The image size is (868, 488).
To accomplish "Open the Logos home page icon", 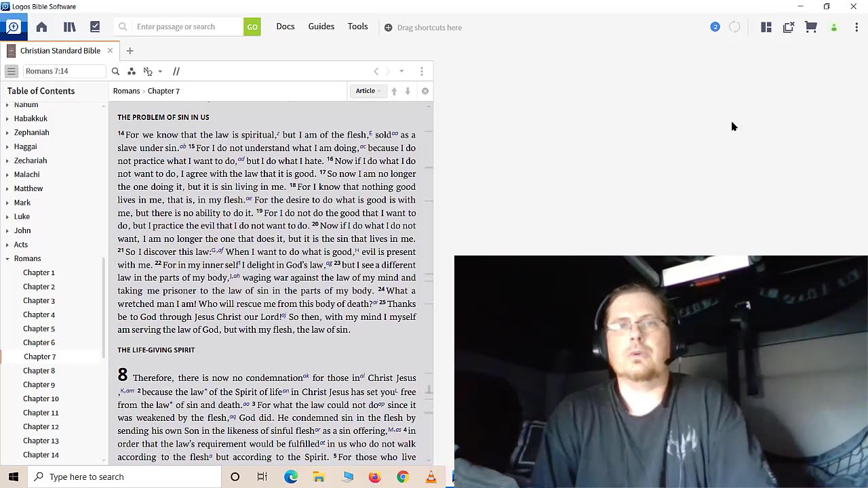I will pyautogui.click(x=41, y=27).
